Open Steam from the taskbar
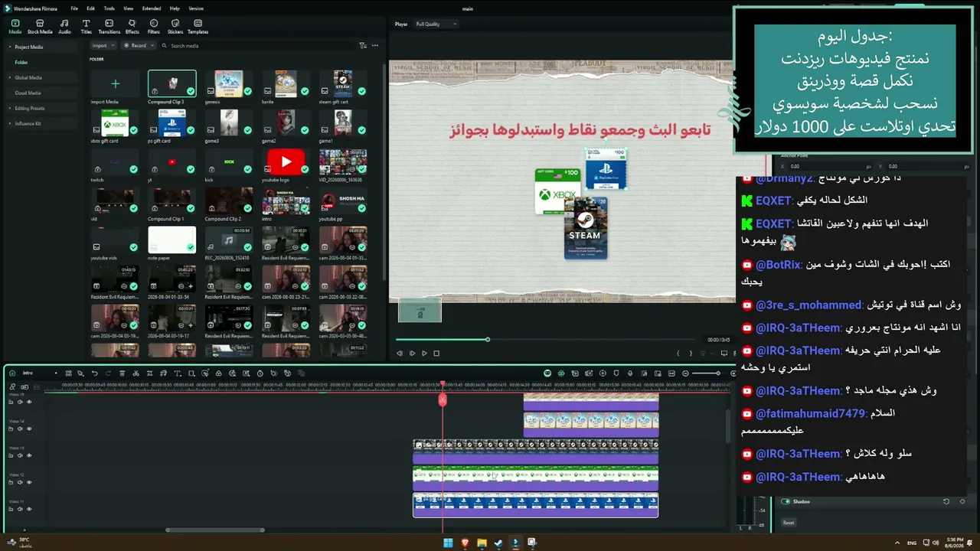Image resolution: width=980 pixels, height=551 pixels. [x=498, y=543]
